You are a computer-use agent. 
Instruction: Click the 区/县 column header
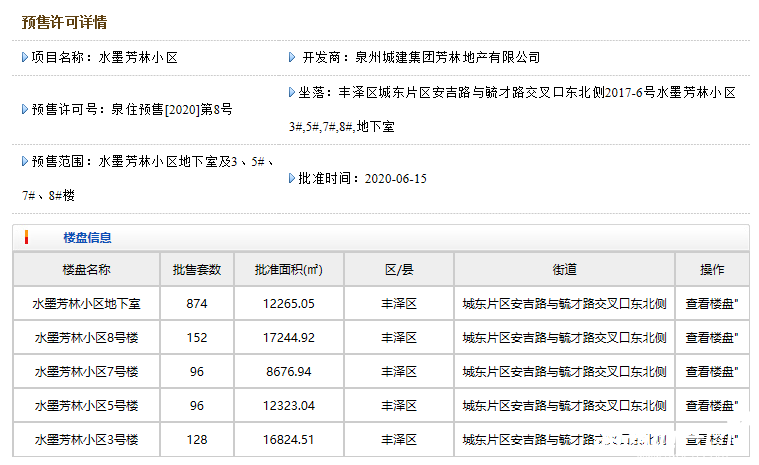[399, 270]
